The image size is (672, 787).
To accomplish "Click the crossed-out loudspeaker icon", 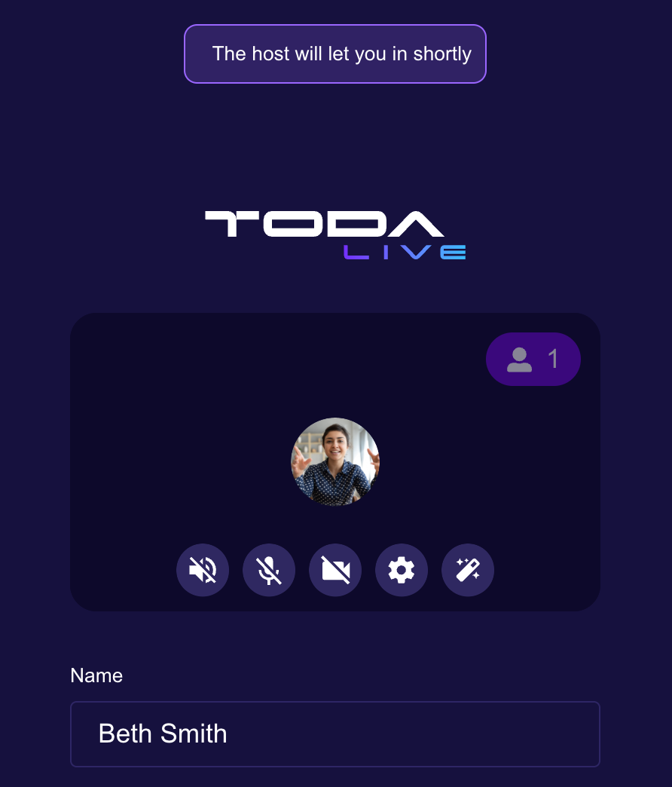I will [203, 570].
